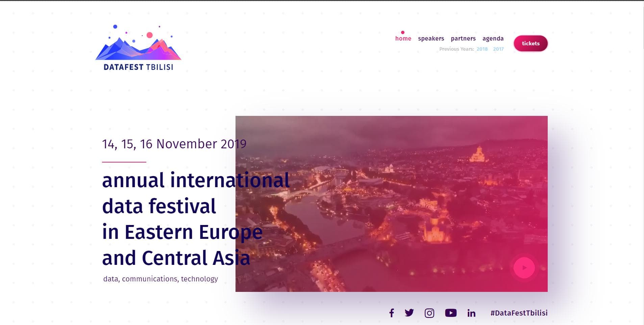
Task: Open the speakers page
Action: (431, 39)
